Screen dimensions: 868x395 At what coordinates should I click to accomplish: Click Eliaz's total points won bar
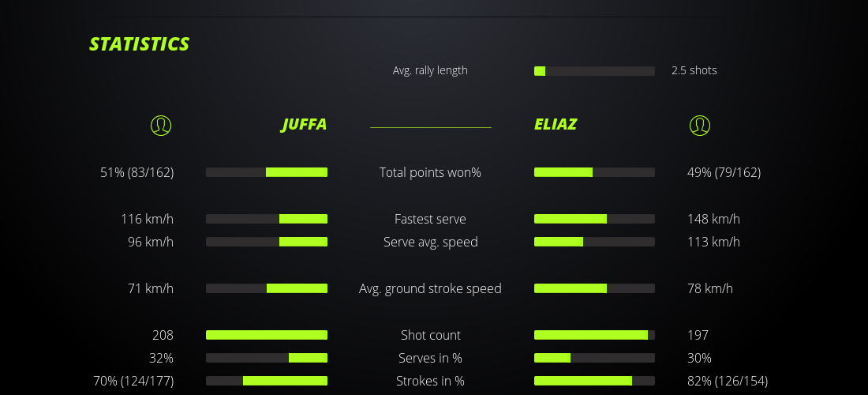point(594,172)
